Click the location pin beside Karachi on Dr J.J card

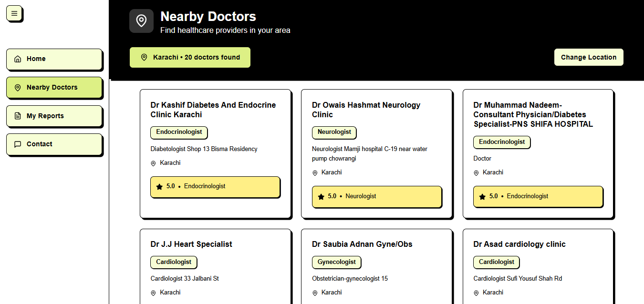coord(153,293)
